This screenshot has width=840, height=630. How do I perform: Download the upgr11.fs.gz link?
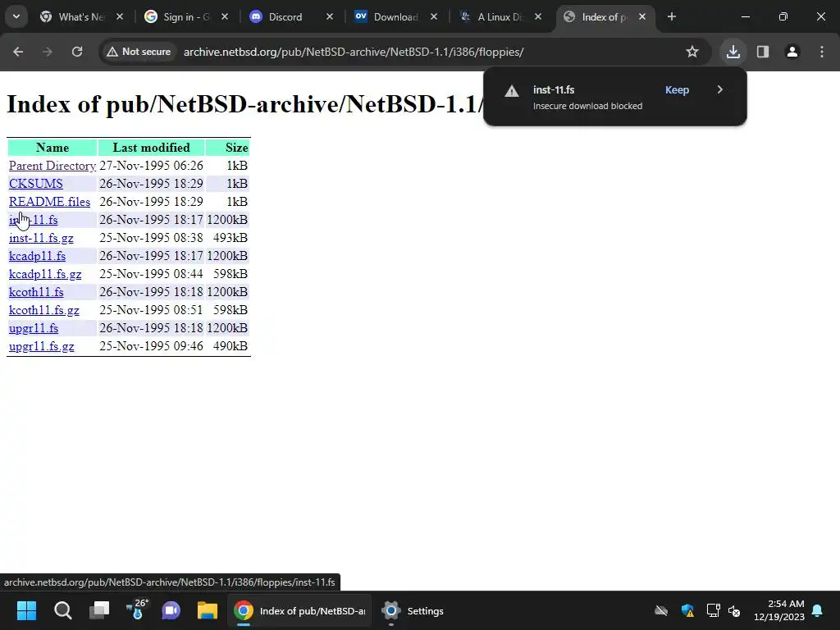(42, 346)
